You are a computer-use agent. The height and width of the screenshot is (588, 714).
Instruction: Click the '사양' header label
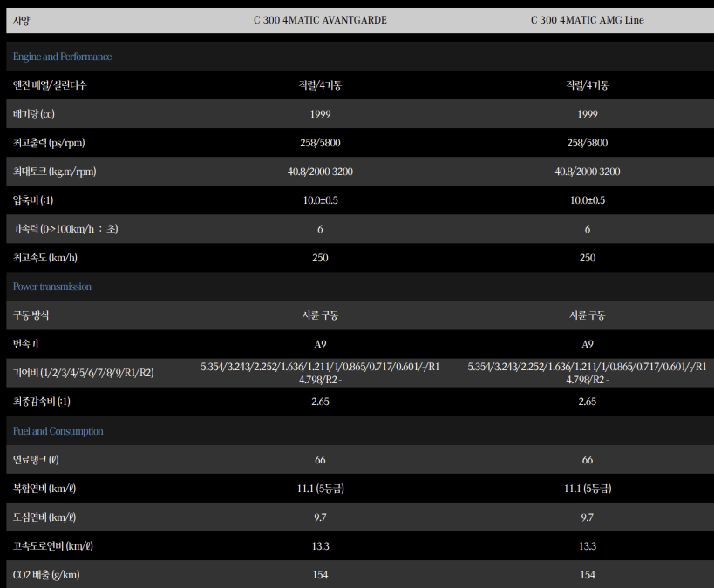tap(22, 21)
